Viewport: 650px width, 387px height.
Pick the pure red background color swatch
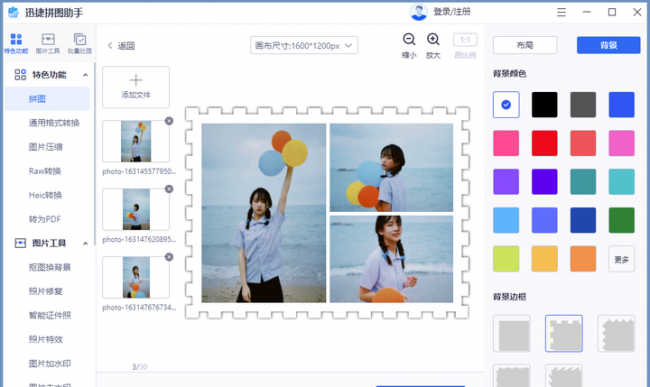(544, 143)
